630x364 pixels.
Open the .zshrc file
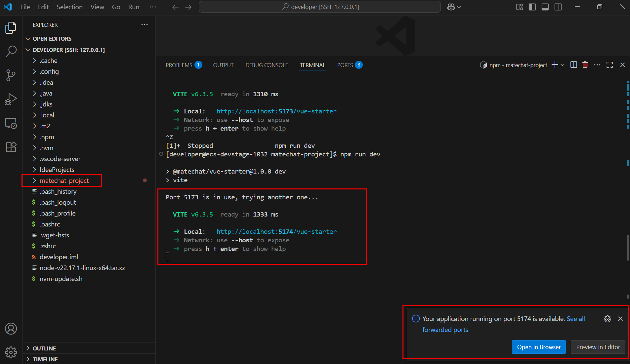click(x=89, y=246)
